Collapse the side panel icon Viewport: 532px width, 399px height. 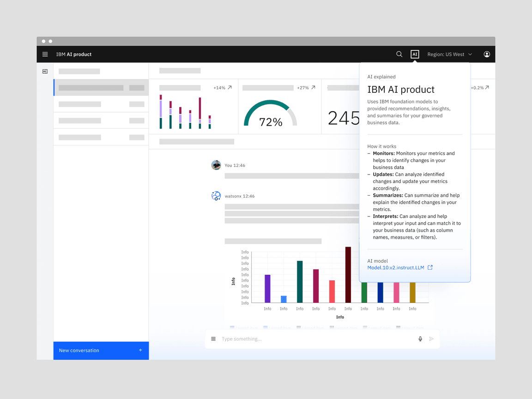point(45,72)
